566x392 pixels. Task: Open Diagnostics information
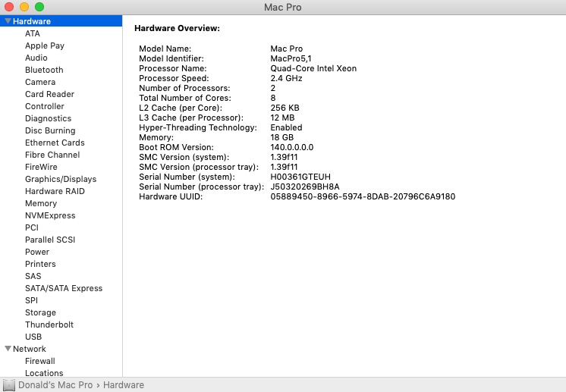coord(48,118)
